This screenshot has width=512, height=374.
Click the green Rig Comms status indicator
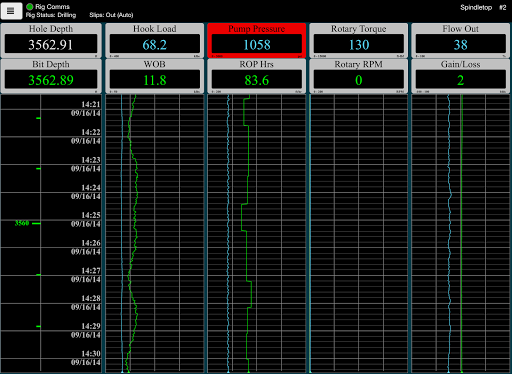29,6
